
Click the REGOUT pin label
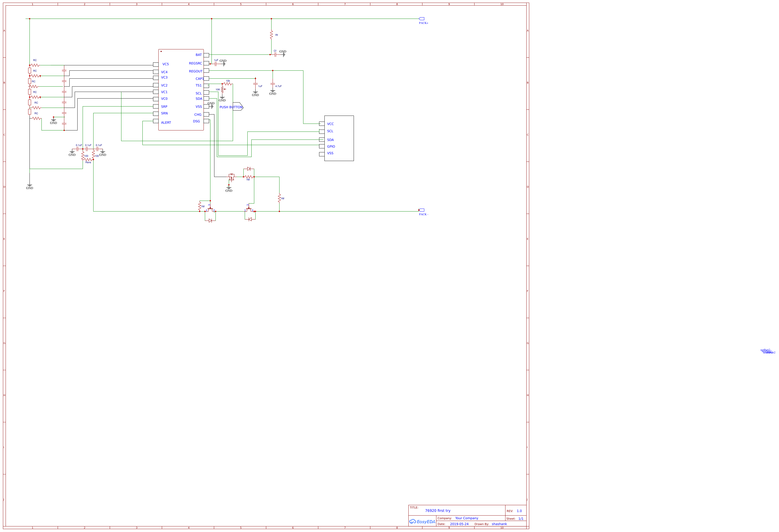point(196,71)
